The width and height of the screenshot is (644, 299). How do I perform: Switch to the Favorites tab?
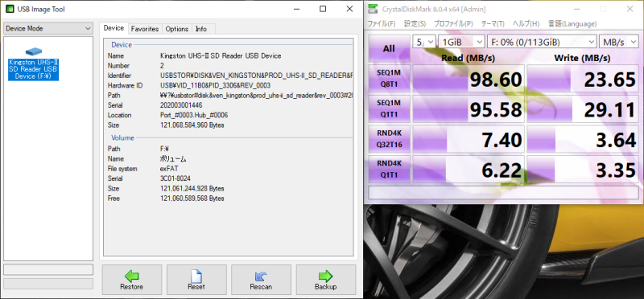tap(145, 29)
